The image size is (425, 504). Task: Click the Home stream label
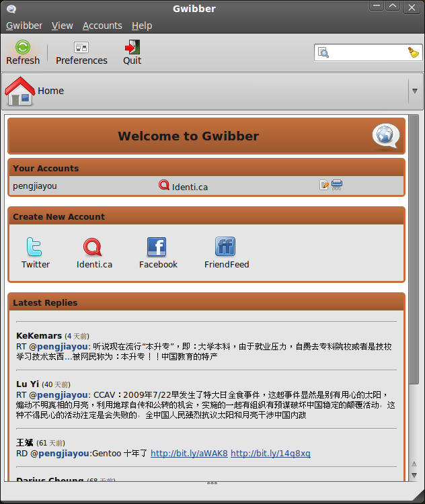click(x=51, y=91)
